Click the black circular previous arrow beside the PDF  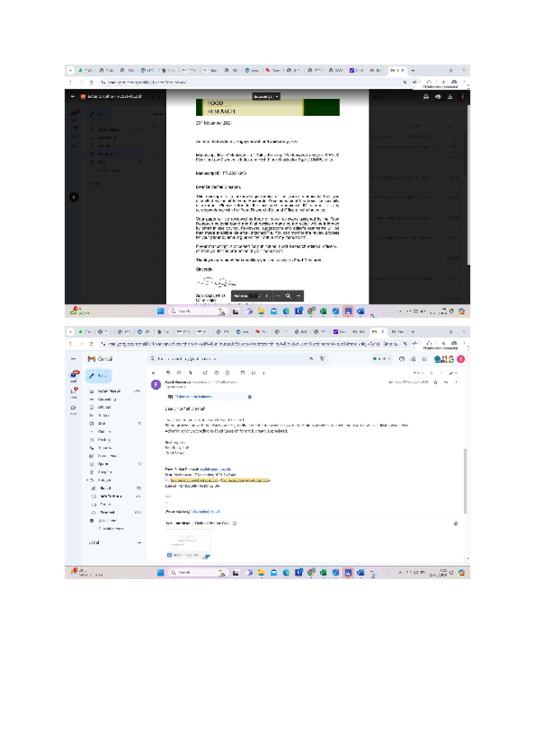click(74, 197)
